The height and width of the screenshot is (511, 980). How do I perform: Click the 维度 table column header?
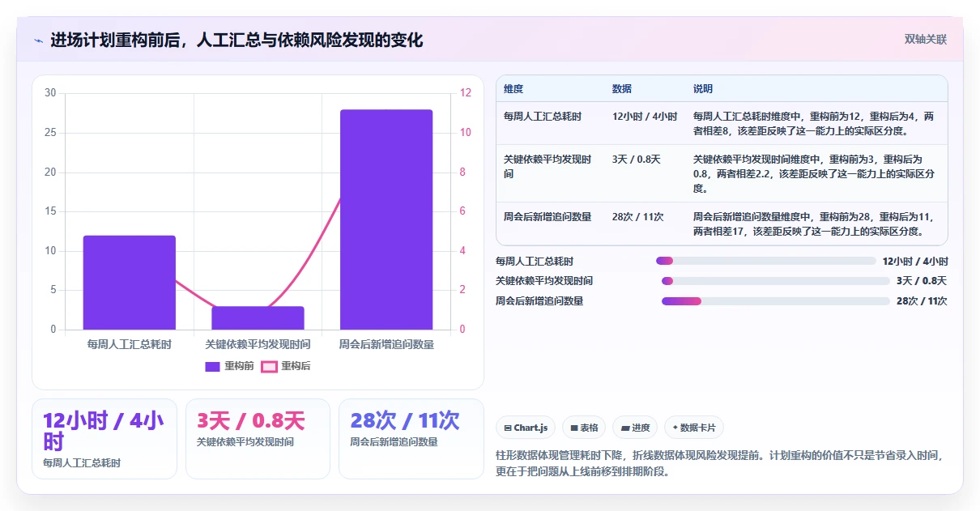coord(513,89)
